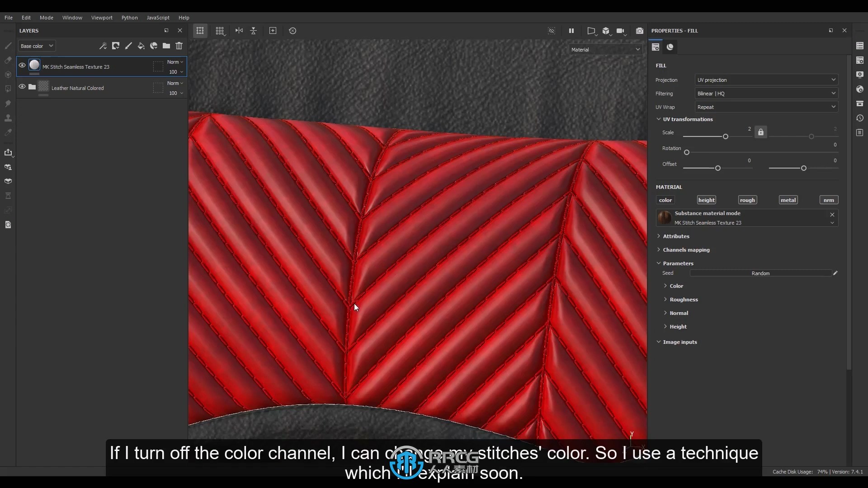
Task: Switch to the material properties sphere tab
Action: [670, 47]
